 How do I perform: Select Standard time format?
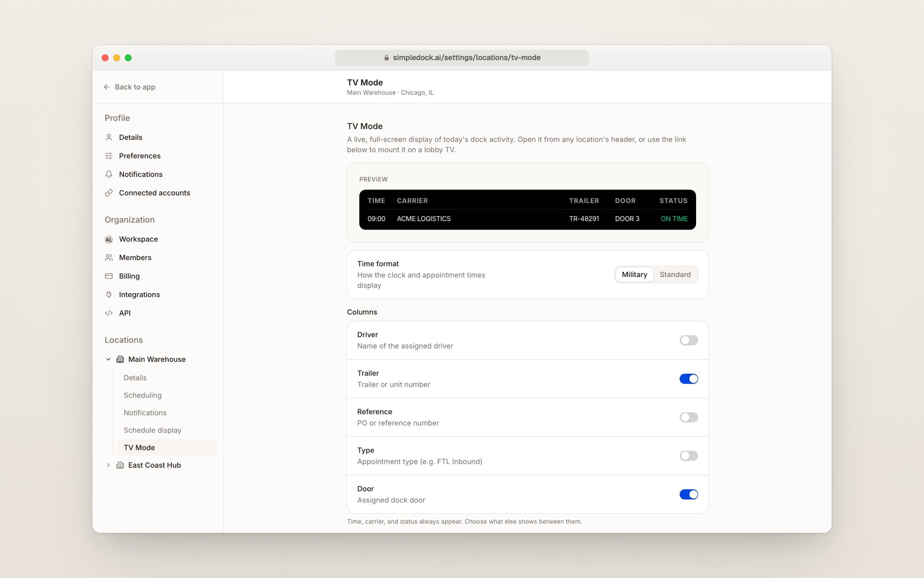(675, 274)
